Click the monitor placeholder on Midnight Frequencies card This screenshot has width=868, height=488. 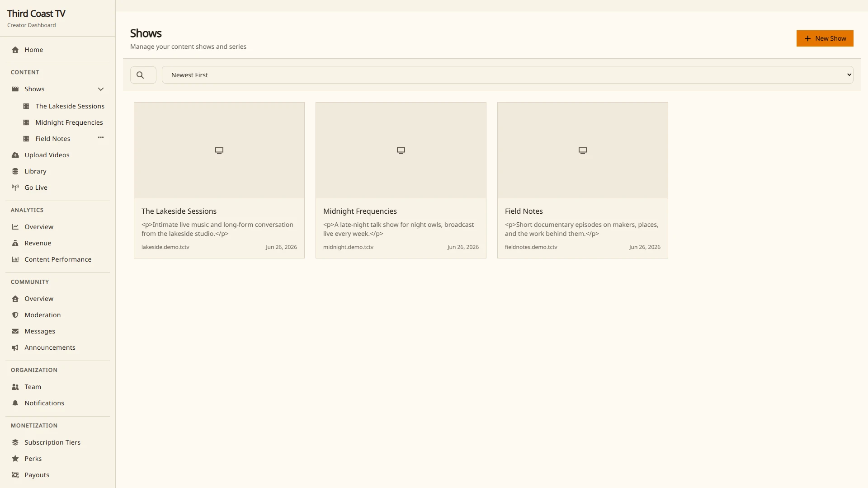click(x=401, y=150)
